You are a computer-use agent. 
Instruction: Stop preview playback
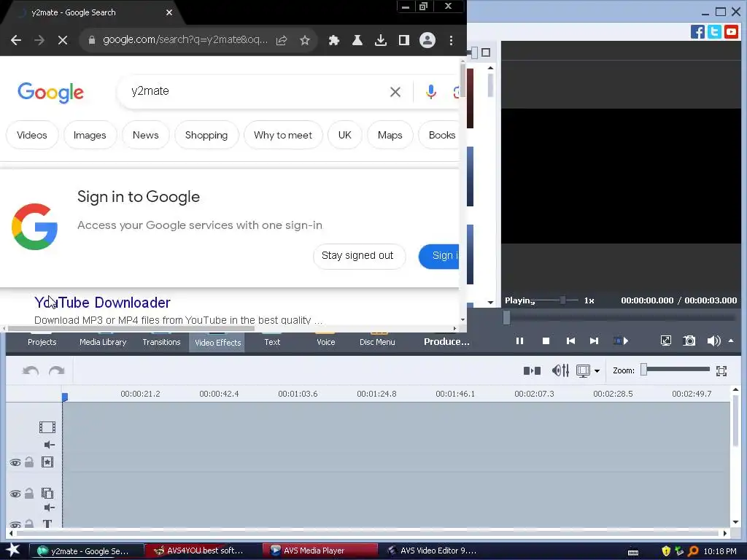(546, 341)
